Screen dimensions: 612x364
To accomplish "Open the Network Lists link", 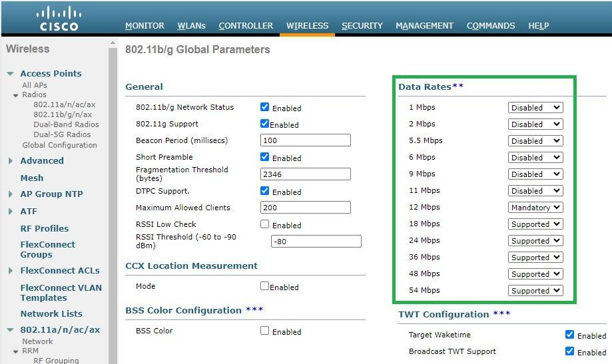I will [51, 313].
